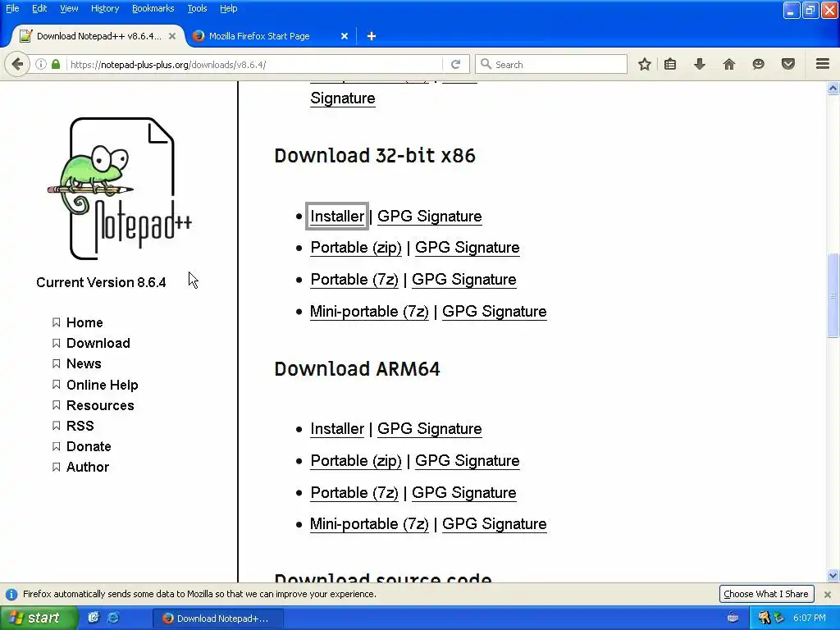Open the View menu
This screenshot has width=840, height=630.
pyautogui.click(x=69, y=8)
